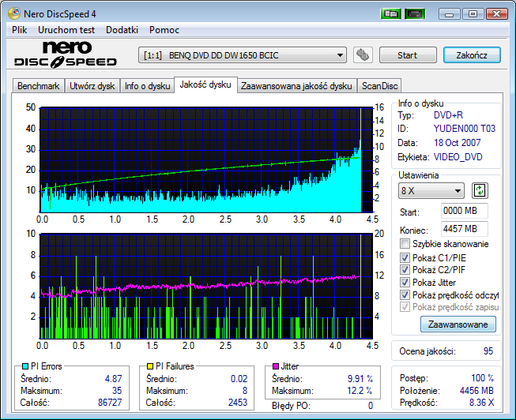Toggle Pokaż prędkość odczytu checkbox
Image resolution: width=516 pixels, height=420 pixels.
click(x=405, y=294)
